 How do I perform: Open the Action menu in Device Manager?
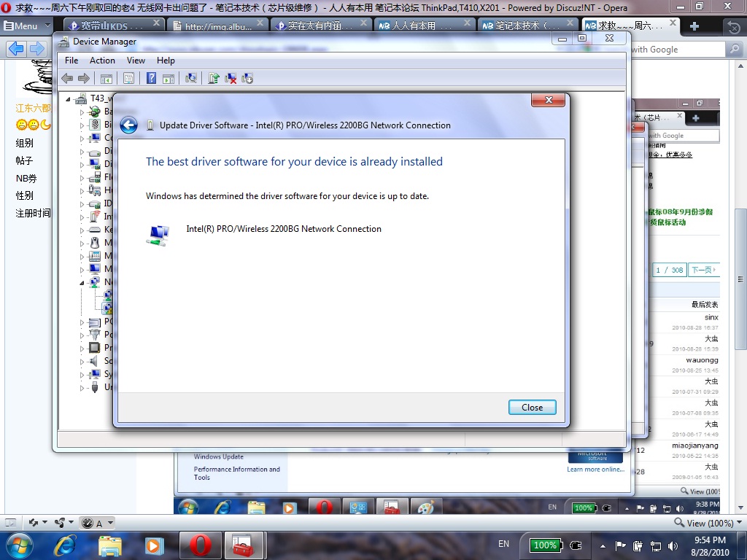102,61
